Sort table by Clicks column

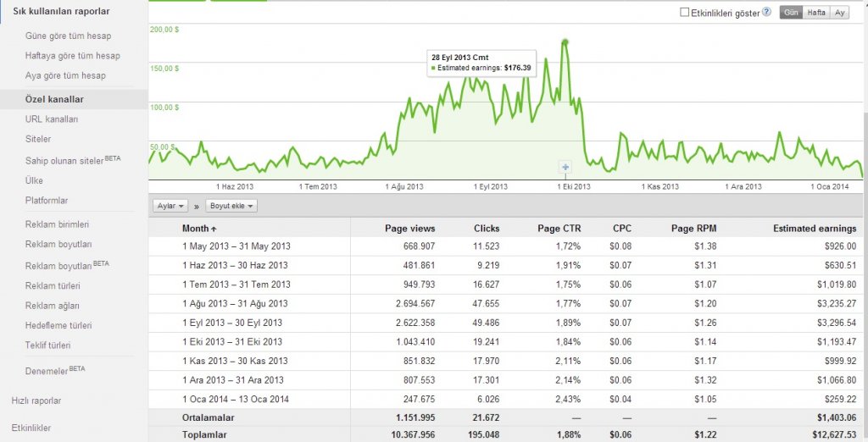487,229
